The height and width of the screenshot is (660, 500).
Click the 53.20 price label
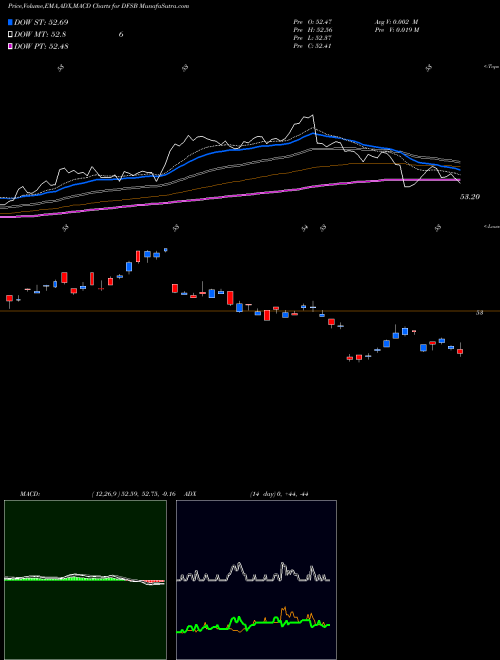click(470, 197)
